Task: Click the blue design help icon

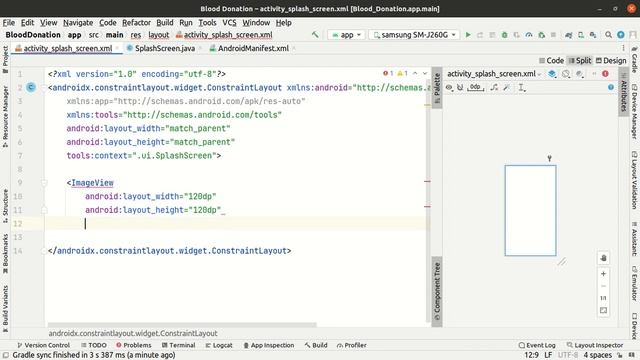Action: coord(611,87)
